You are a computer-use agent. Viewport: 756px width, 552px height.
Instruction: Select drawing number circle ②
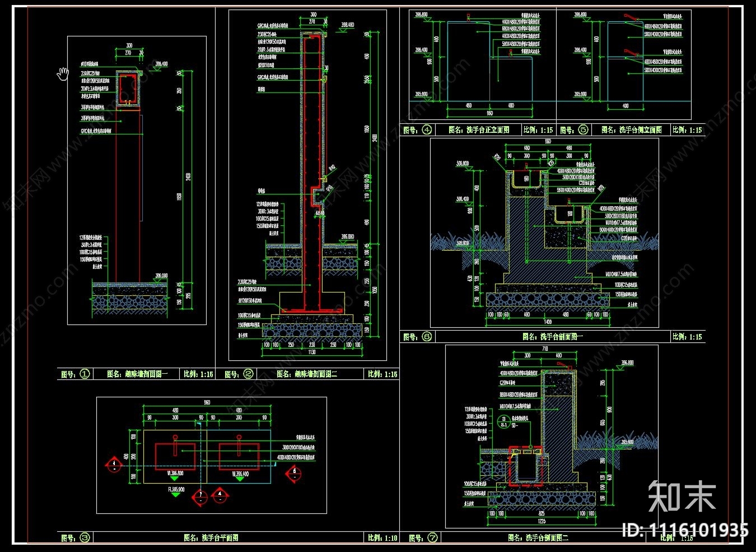[248, 374]
